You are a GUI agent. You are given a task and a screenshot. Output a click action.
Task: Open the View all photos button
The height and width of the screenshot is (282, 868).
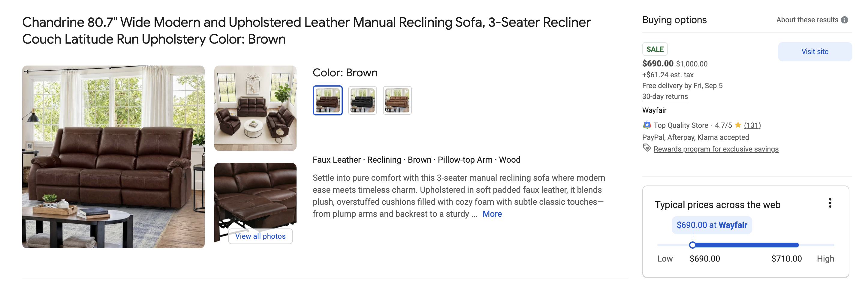[x=260, y=236]
